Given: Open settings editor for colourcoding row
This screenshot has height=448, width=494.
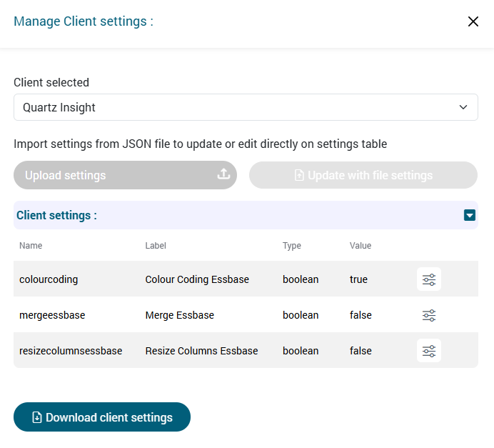Looking at the screenshot, I should (x=428, y=279).
